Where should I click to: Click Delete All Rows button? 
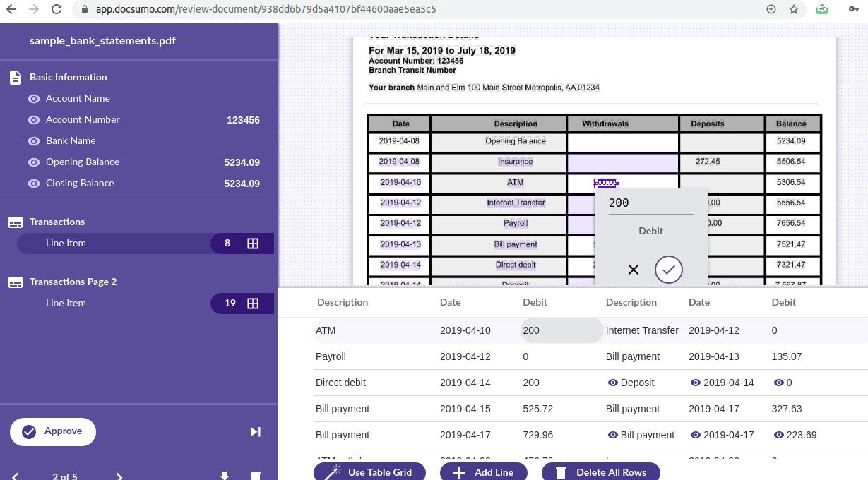pos(601,472)
